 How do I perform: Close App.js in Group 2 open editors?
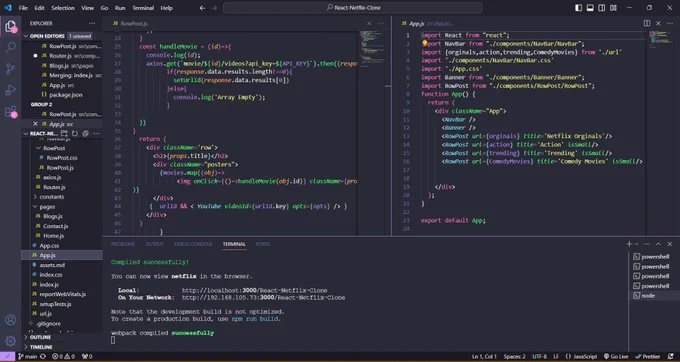[36, 124]
